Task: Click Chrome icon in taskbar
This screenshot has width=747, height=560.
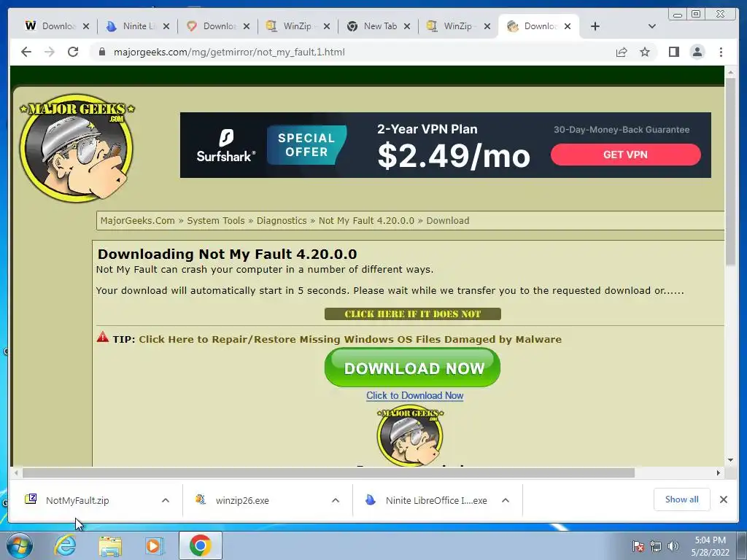Action: click(x=200, y=545)
